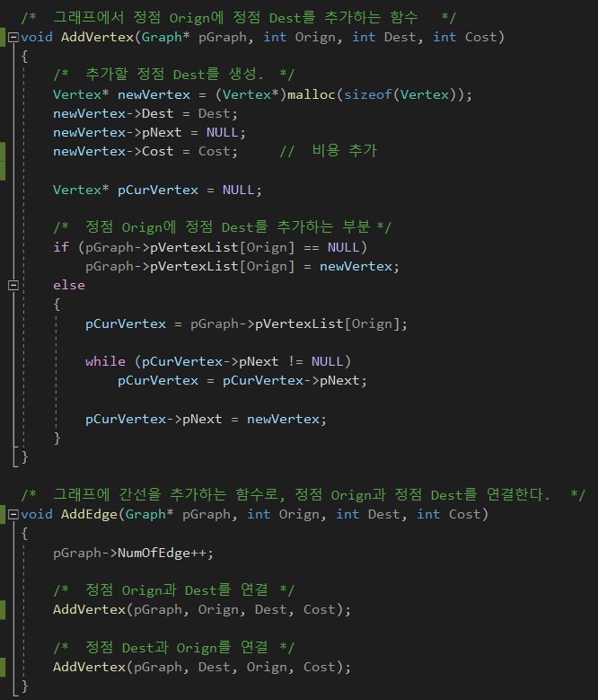
Task: Click the '정점 Orign과 Dest를 연결' comment
Action: [x=174, y=590]
